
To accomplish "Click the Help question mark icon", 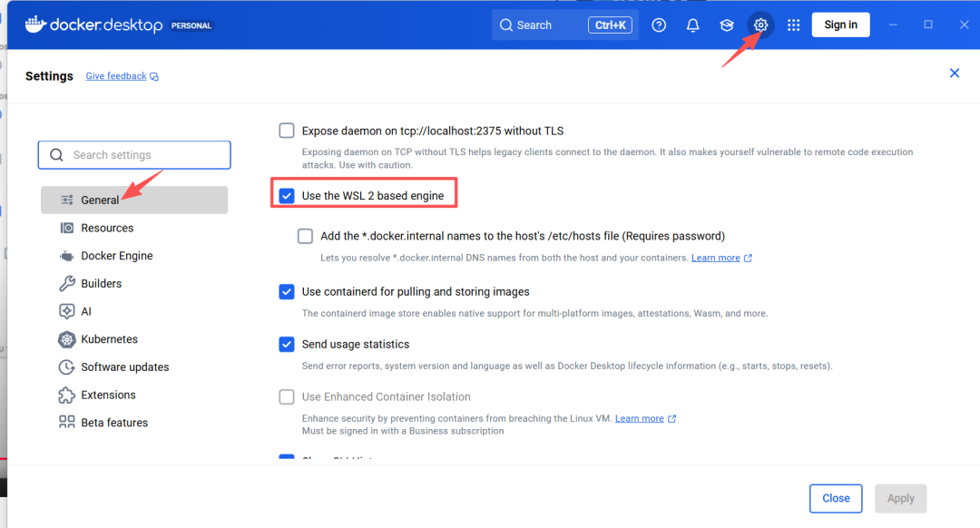I will (x=659, y=25).
